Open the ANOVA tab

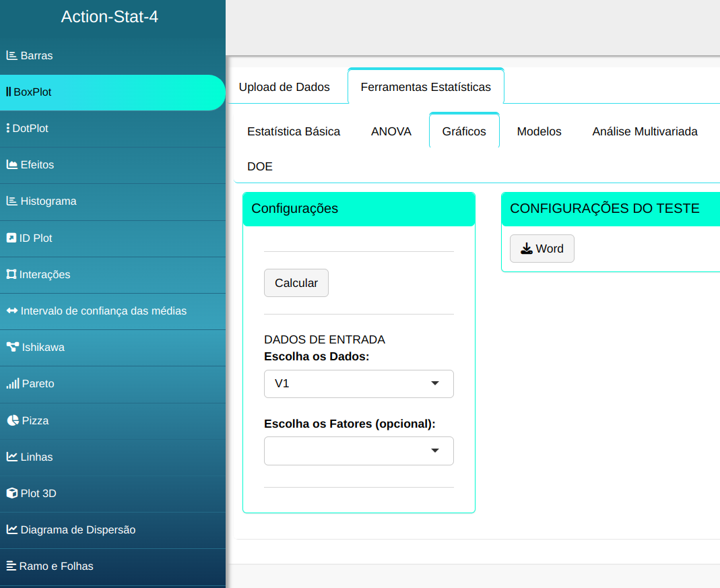pyautogui.click(x=391, y=131)
